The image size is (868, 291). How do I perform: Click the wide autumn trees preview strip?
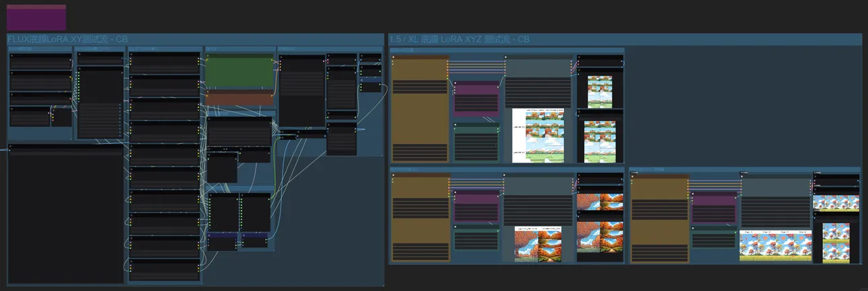click(600, 202)
